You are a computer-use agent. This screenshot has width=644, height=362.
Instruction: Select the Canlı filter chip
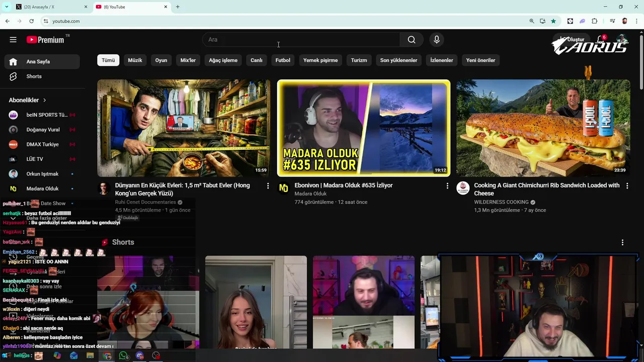pos(257,60)
